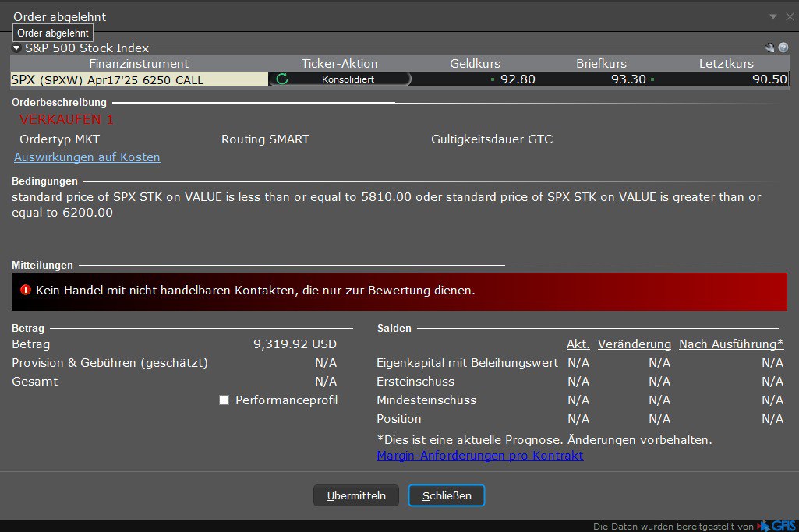Image resolution: width=799 pixels, height=532 pixels.
Task: Open help with the question mark icon
Action: click(x=783, y=48)
